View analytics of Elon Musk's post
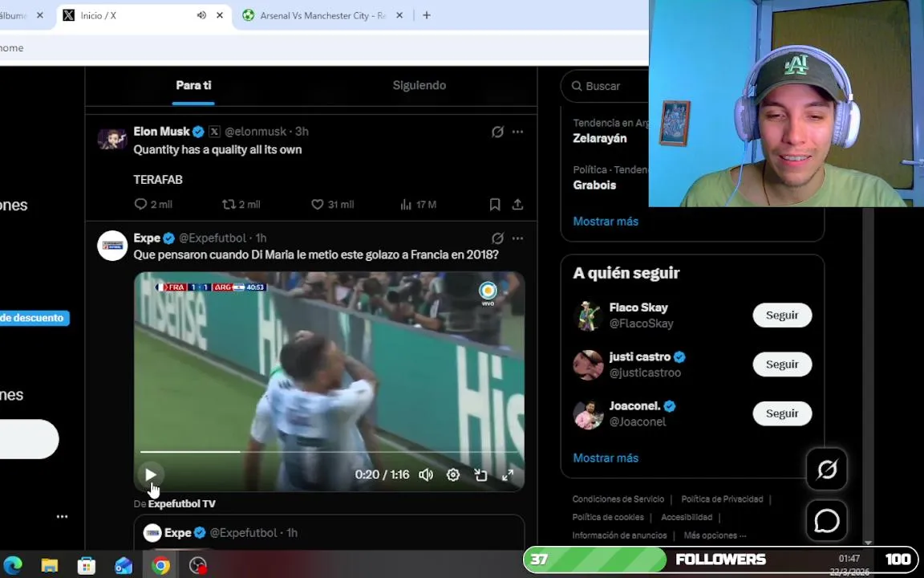Image resolution: width=924 pixels, height=578 pixels. coord(418,205)
